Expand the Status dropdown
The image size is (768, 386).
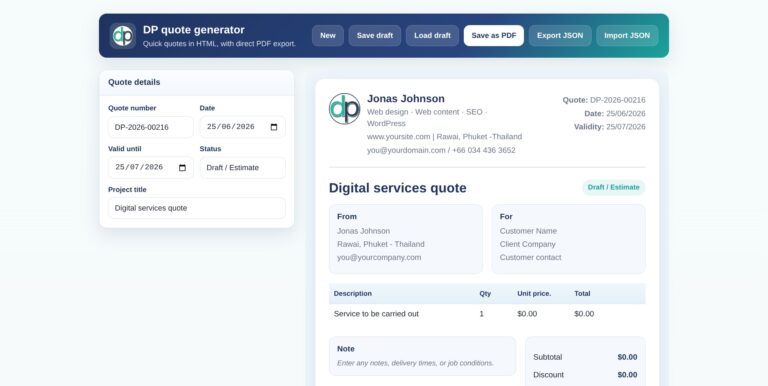[242, 168]
